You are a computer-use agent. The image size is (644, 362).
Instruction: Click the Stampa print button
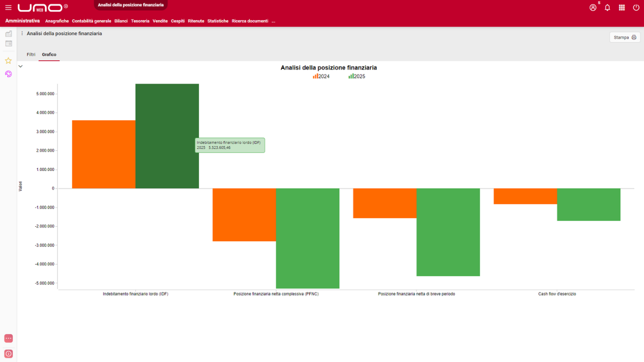coord(625,37)
